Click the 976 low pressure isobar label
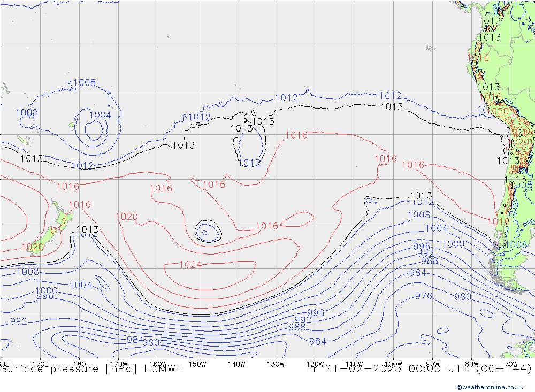The width and height of the screenshot is (535, 392). tap(423, 296)
